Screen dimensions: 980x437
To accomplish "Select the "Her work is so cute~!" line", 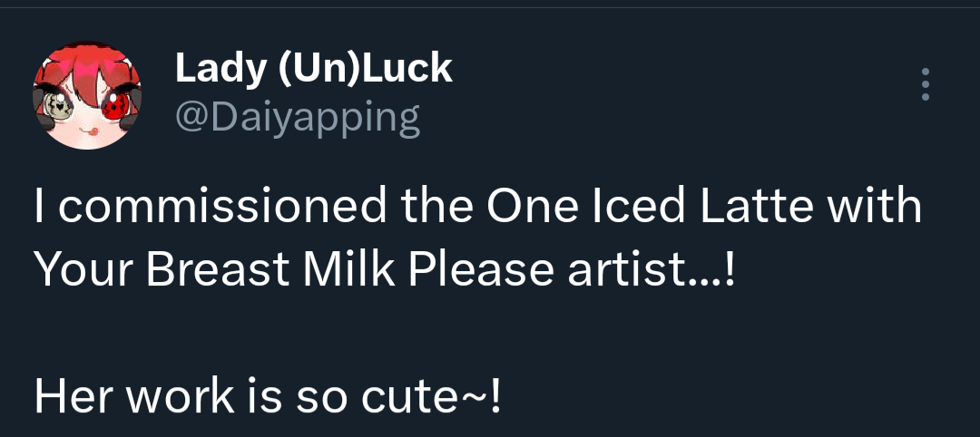I will [x=267, y=397].
